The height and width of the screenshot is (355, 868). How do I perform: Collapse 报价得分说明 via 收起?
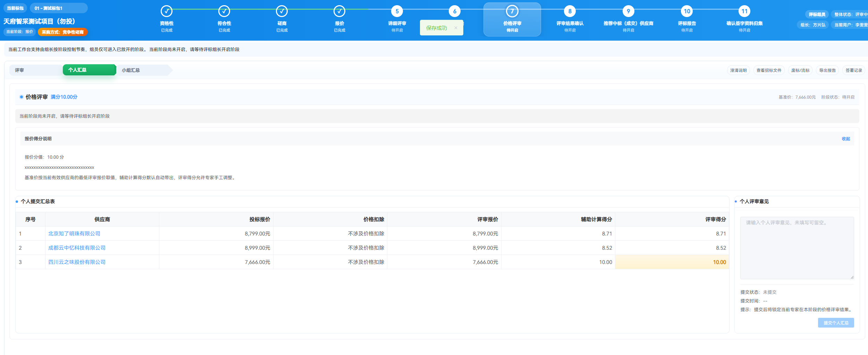(x=846, y=139)
